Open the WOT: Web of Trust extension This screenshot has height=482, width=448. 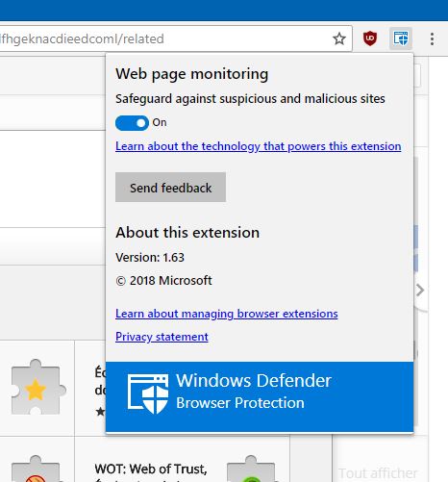point(151,469)
